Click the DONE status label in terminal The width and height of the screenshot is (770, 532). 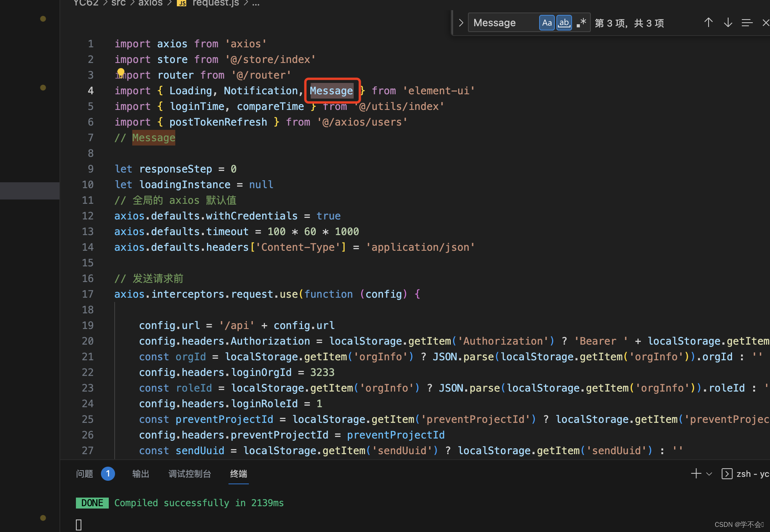[x=92, y=503]
